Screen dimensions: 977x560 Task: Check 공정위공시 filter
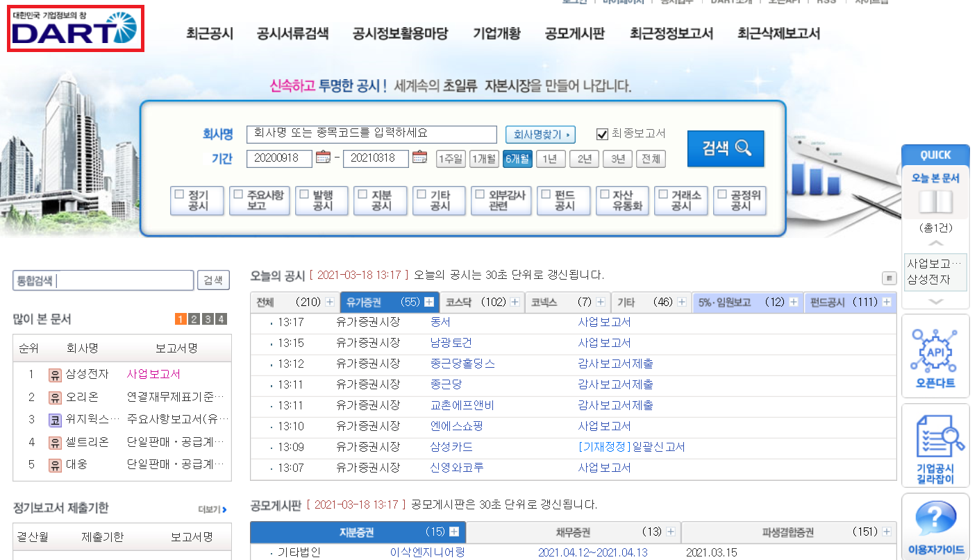tap(722, 195)
